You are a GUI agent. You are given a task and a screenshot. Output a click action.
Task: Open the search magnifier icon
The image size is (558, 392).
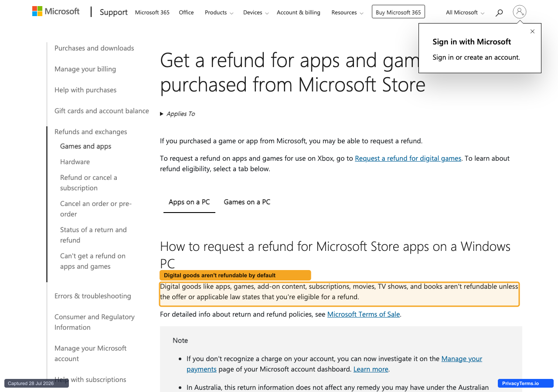(x=499, y=13)
